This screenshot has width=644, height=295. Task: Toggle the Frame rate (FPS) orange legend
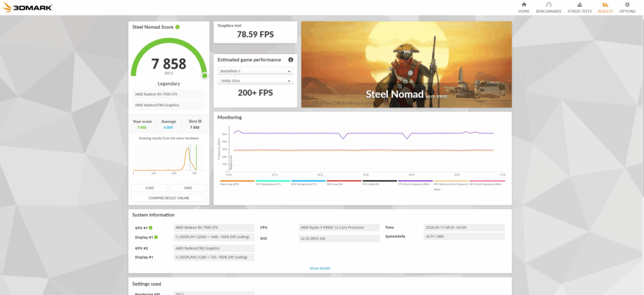click(x=237, y=182)
